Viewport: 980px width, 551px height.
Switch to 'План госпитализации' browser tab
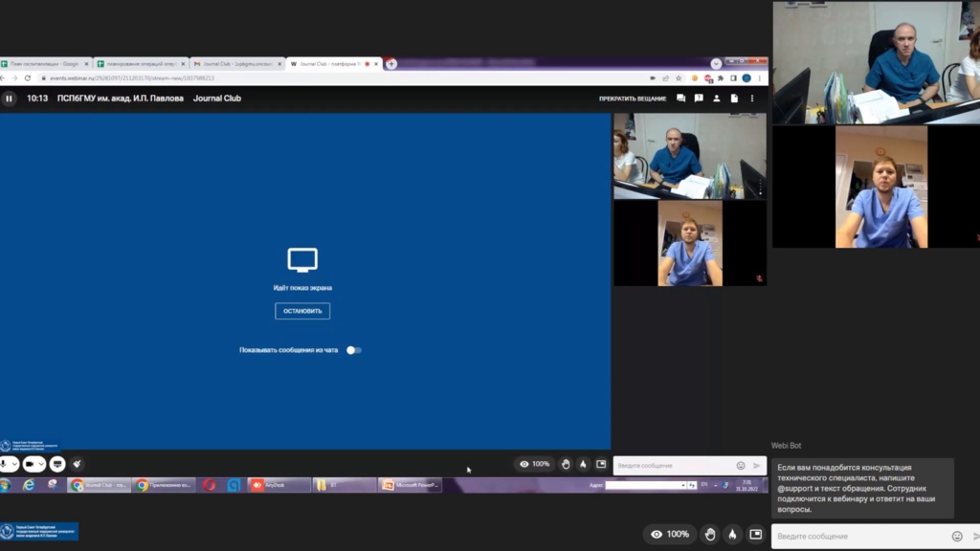tap(44, 64)
